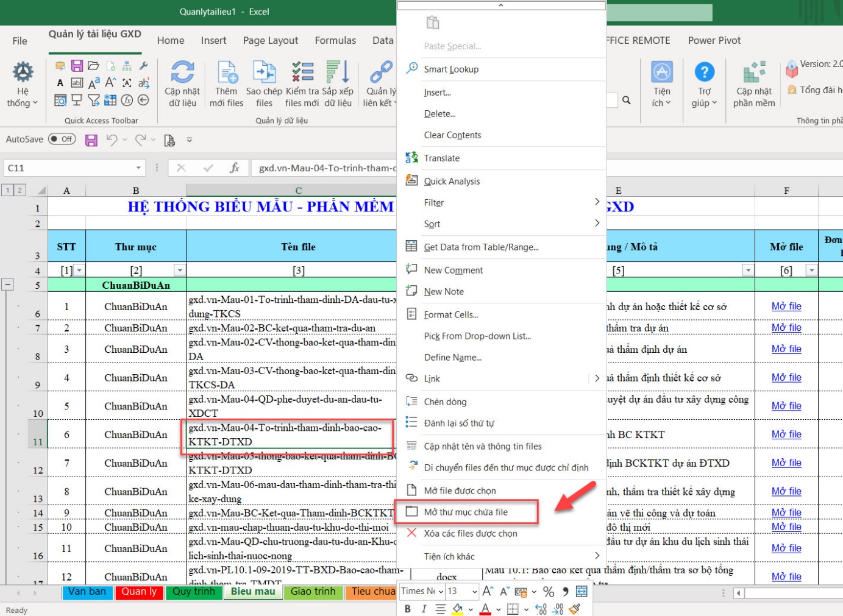Screen dimensions: 843x616
Task: Click the Cập nhật dữ liệu refresh icon
Action: (x=182, y=73)
